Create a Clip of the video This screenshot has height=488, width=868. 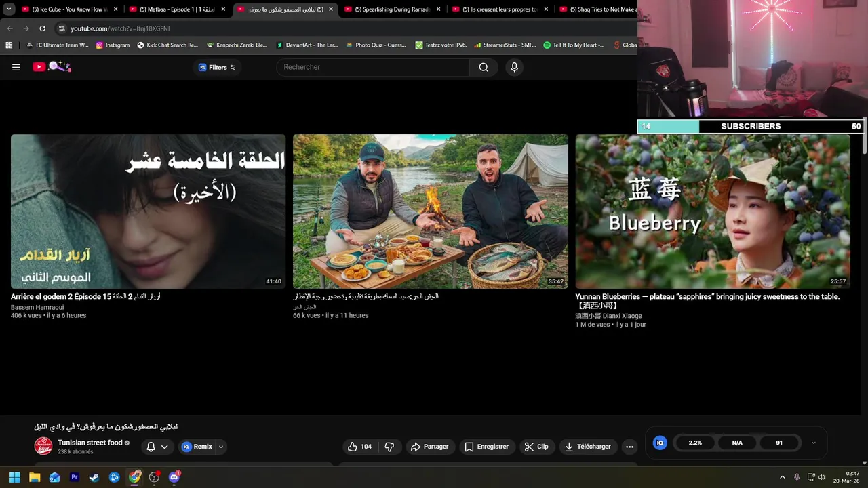(536, 447)
